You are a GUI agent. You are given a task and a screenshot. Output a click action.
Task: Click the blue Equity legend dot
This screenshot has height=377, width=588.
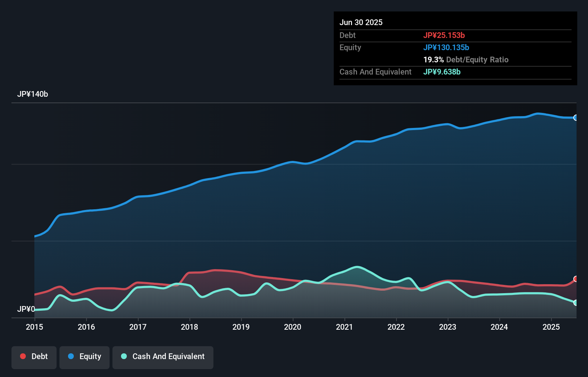tap(72, 356)
